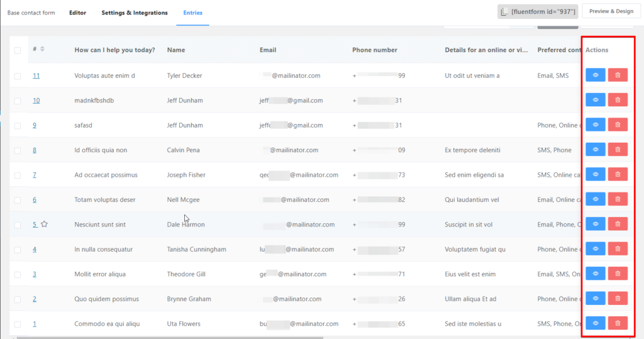
Task: Delete entry 9 with the trash icon
Action: click(618, 125)
